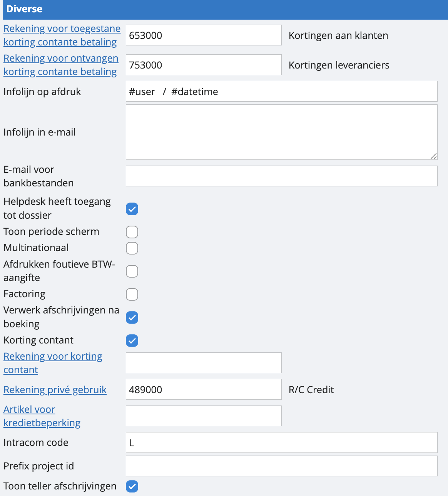This screenshot has width=448, height=496.
Task: Click inside the Infolijn in e-mail textarea
Action: [x=281, y=132]
